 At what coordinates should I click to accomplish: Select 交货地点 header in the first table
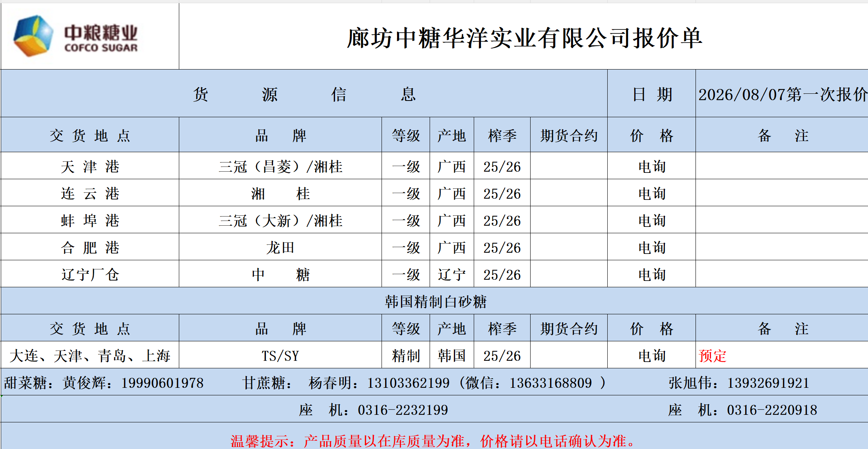click(x=90, y=135)
